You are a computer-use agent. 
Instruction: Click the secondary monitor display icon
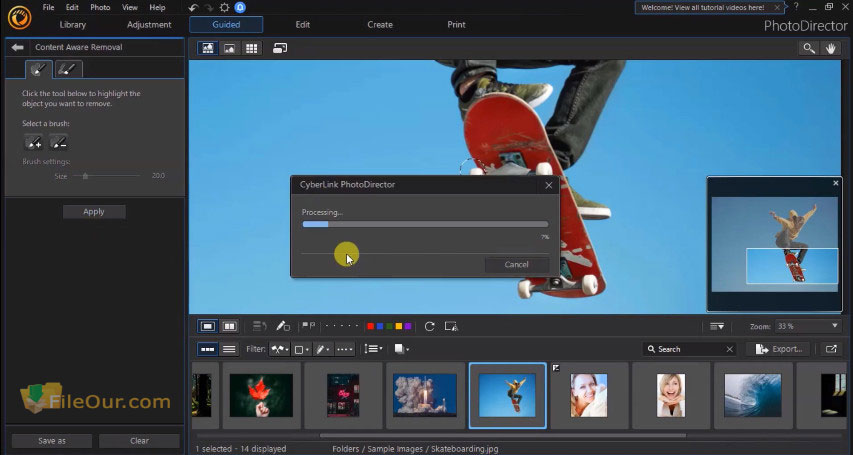tap(280, 48)
